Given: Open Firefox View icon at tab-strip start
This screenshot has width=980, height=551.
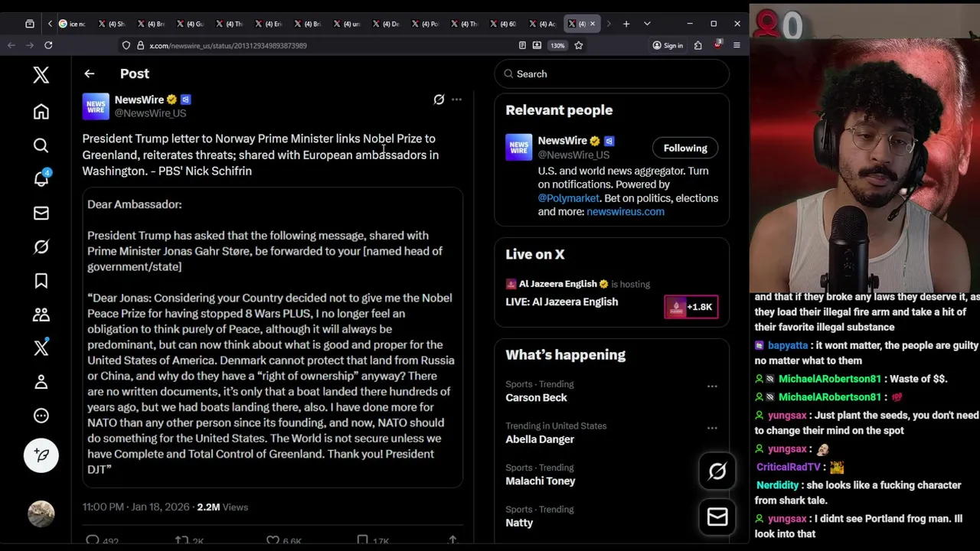Looking at the screenshot, I should click(x=30, y=24).
